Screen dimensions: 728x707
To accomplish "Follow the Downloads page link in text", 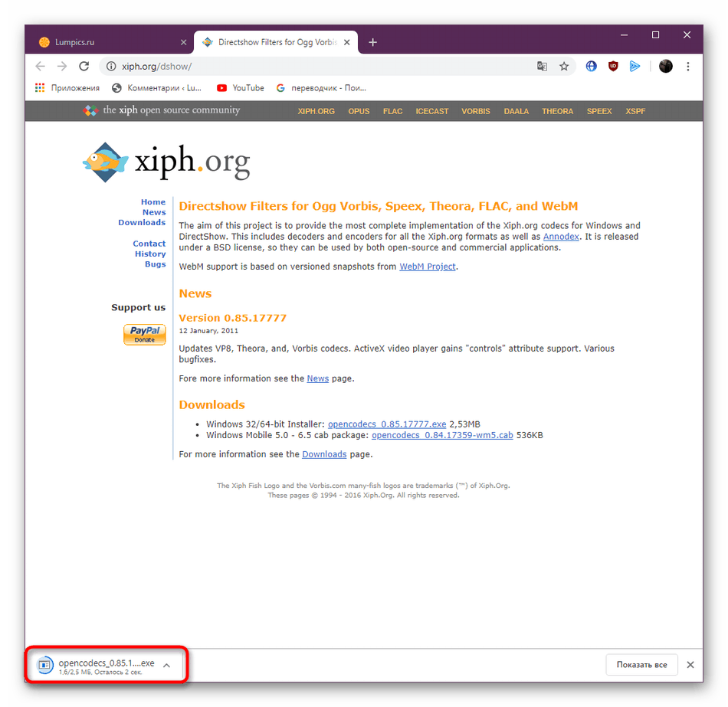I will [x=324, y=454].
